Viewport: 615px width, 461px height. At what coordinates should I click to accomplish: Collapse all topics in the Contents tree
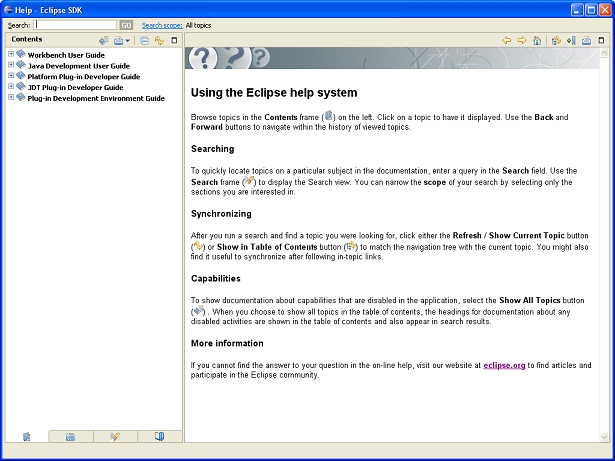144,40
